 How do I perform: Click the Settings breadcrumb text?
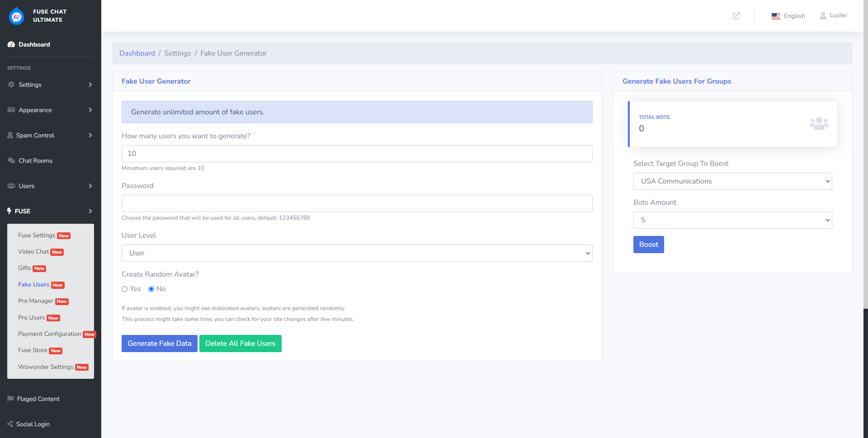(x=178, y=53)
